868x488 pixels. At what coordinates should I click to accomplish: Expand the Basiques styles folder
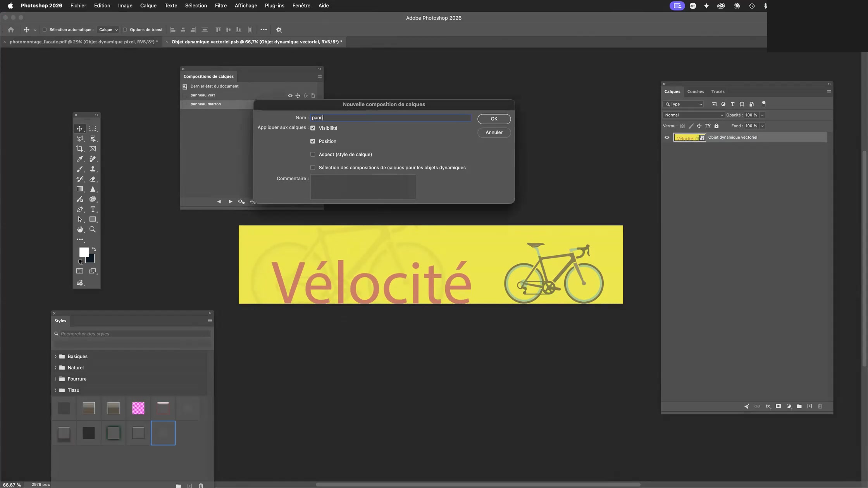coord(55,356)
